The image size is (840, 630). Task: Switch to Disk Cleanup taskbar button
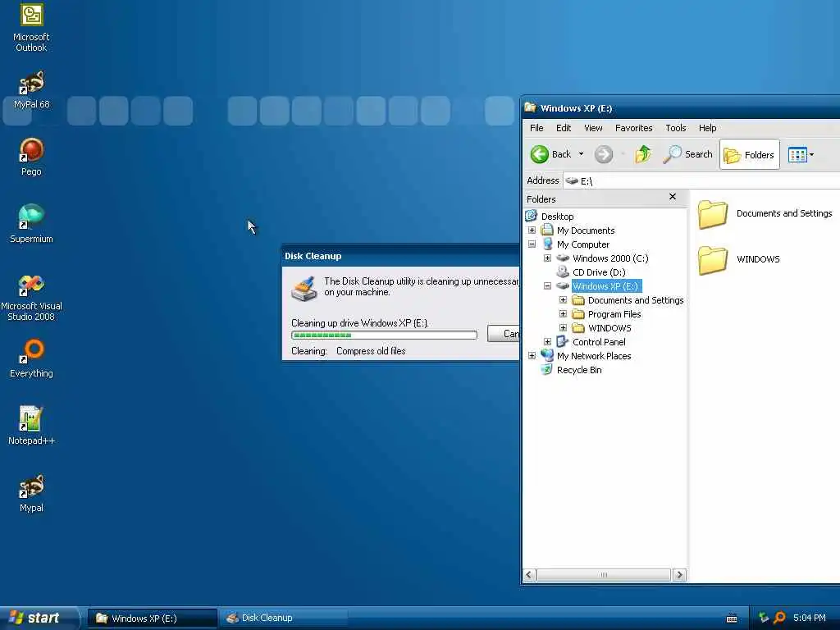[284, 619]
